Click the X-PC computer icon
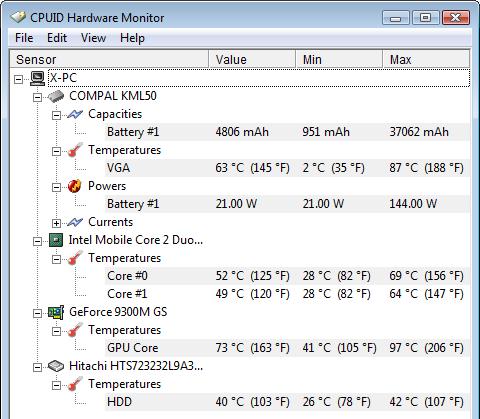Viewport: 480px width, 419px height. [x=37, y=78]
